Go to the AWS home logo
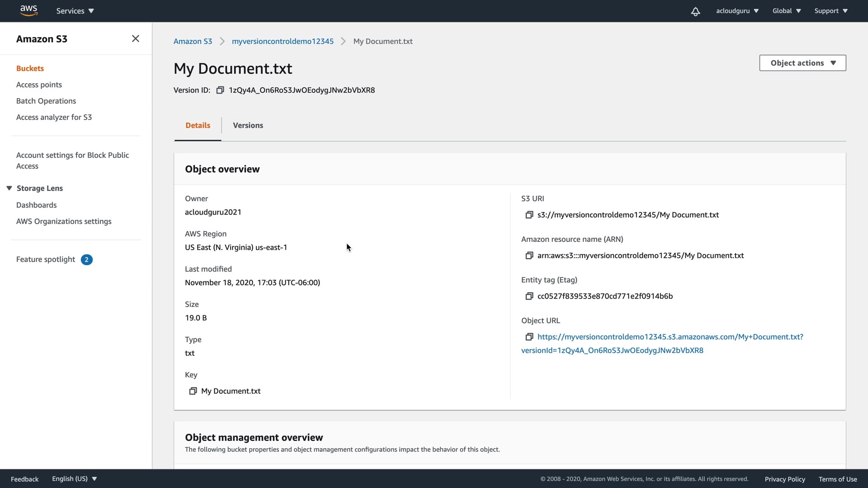 [28, 10]
